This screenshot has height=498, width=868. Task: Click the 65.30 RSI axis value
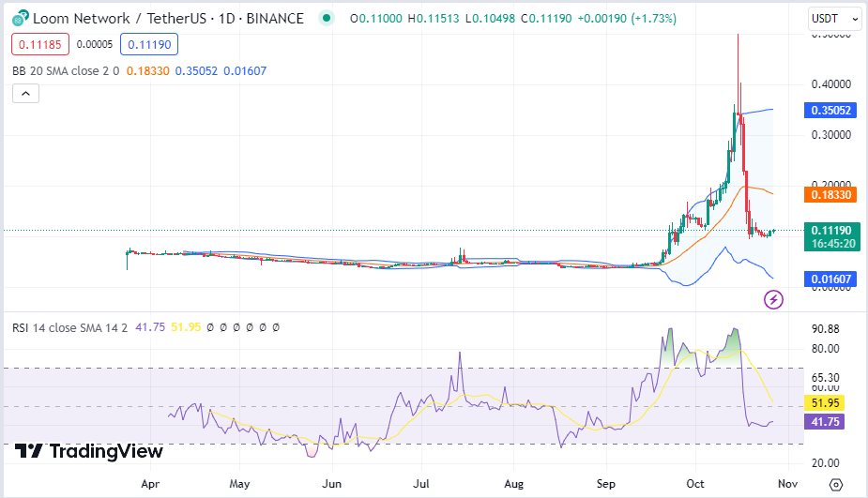(826, 377)
